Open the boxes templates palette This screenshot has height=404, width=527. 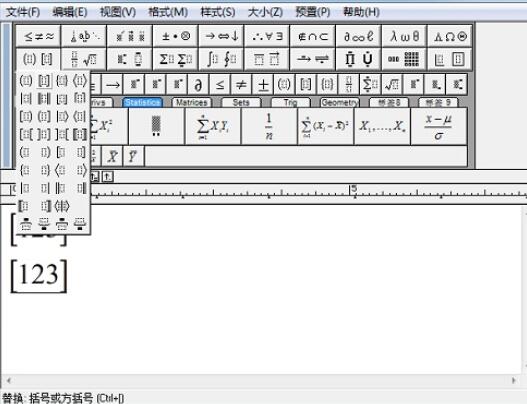(x=450, y=59)
